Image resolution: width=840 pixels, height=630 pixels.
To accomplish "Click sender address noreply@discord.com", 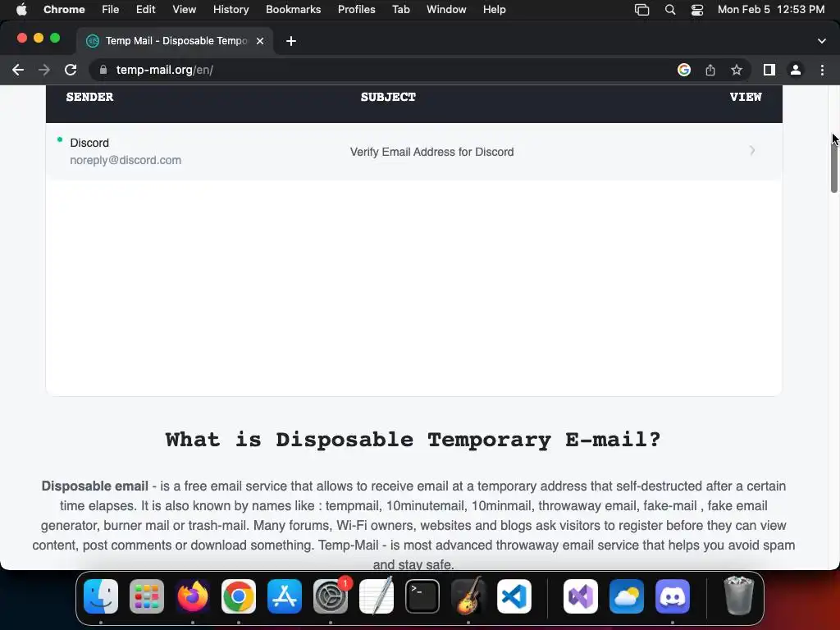I will [x=126, y=160].
